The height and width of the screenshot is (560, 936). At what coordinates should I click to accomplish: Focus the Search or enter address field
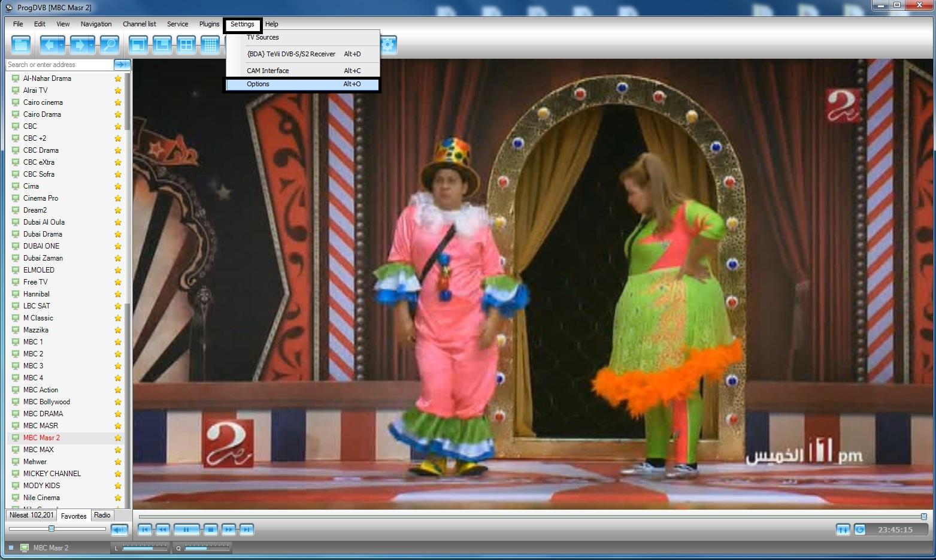click(60, 65)
